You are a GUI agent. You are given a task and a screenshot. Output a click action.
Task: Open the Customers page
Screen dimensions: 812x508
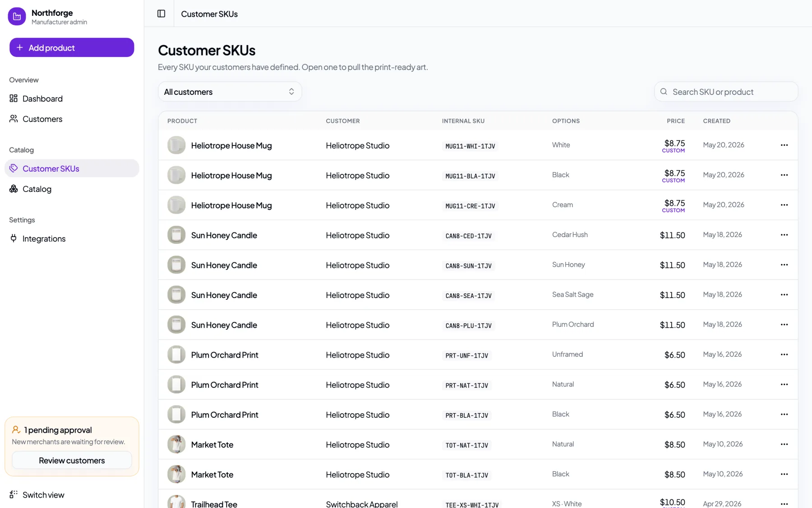click(x=72, y=119)
